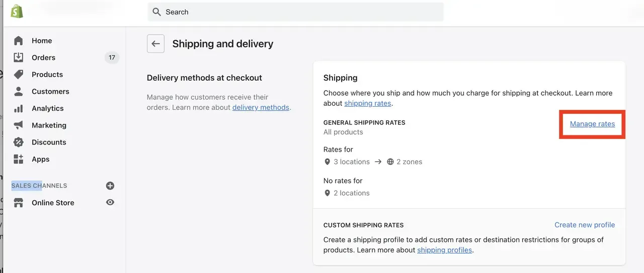Click the Orders inbox icon
This screenshot has height=273, width=644.
pyautogui.click(x=19, y=57)
